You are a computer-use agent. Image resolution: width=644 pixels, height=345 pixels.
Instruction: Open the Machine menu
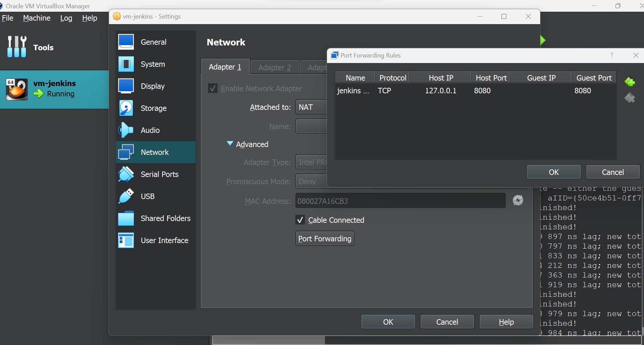tap(36, 18)
